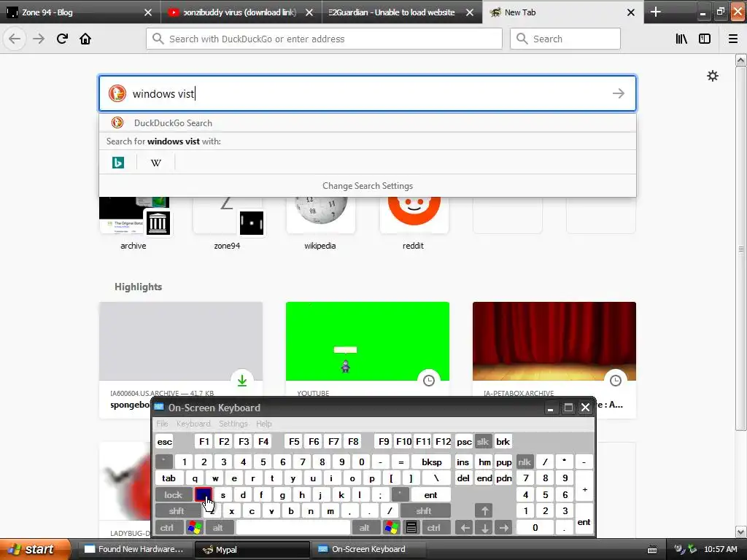This screenshot has height=560, width=747.
Task: Open Found New Hardware taskbar item
Action: click(134, 549)
